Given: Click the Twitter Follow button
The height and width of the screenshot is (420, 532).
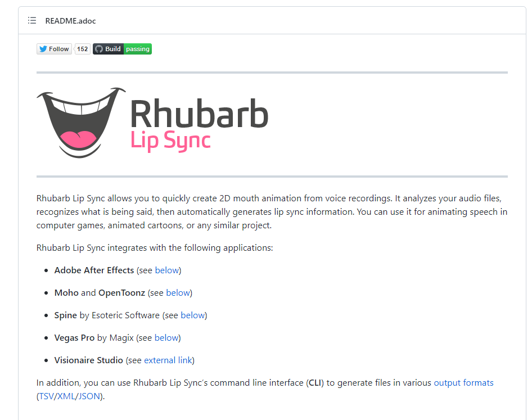Looking at the screenshot, I should pos(55,49).
